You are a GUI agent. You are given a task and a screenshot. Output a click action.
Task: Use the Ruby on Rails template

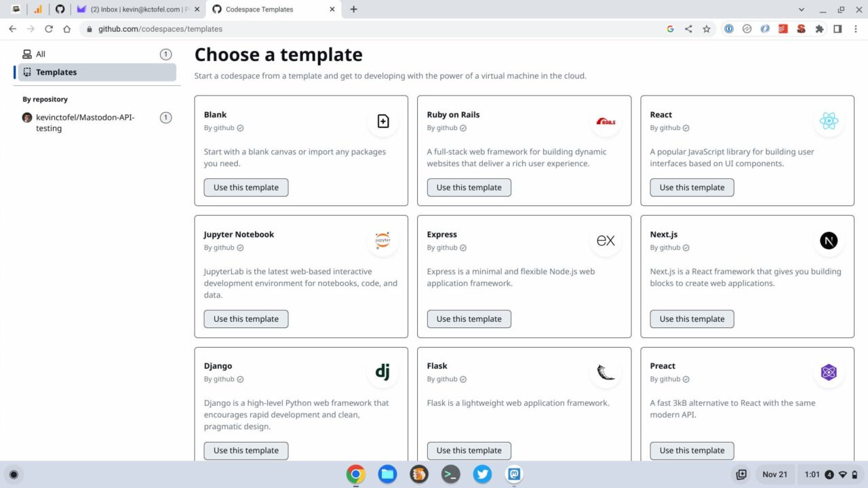[x=469, y=187]
